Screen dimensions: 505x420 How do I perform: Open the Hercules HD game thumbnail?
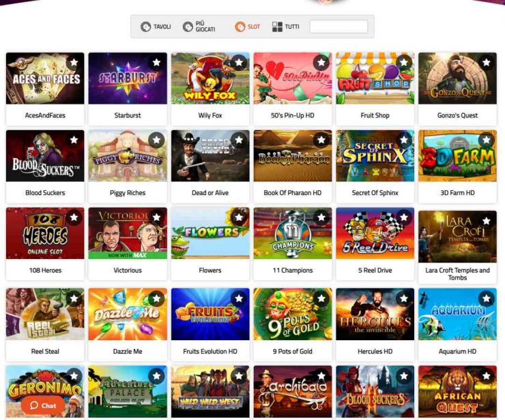[x=375, y=314]
